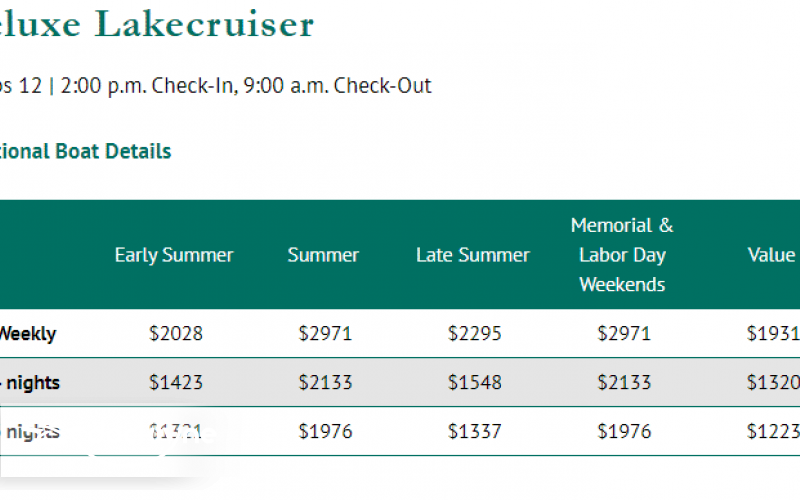Select the Late Summer weekly price $2295
This screenshot has height=500, width=800.
[x=474, y=334]
